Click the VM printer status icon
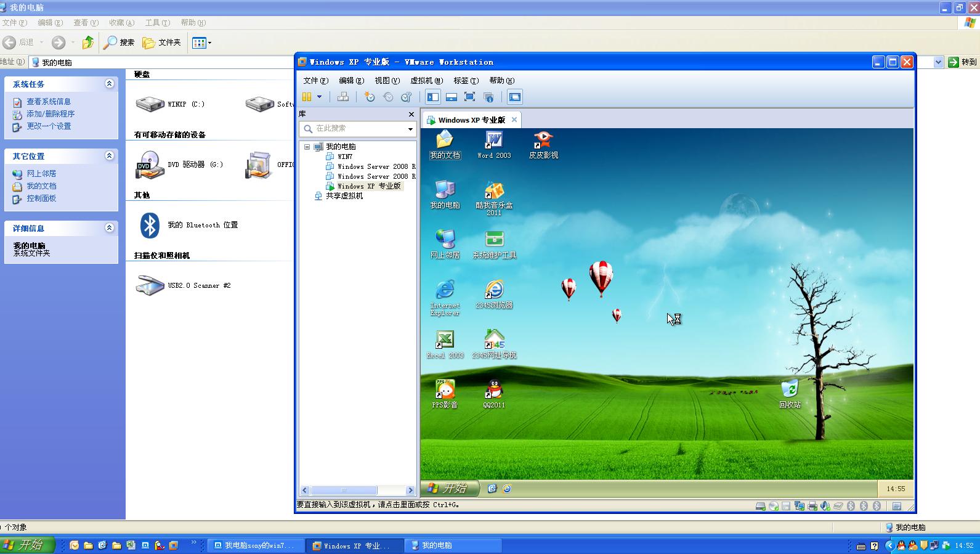 (812, 506)
